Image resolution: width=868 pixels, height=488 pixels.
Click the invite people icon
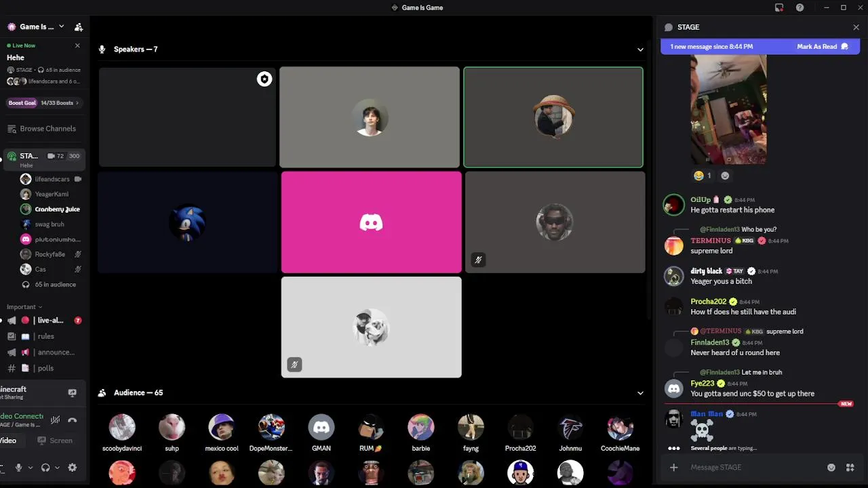pos(79,27)
